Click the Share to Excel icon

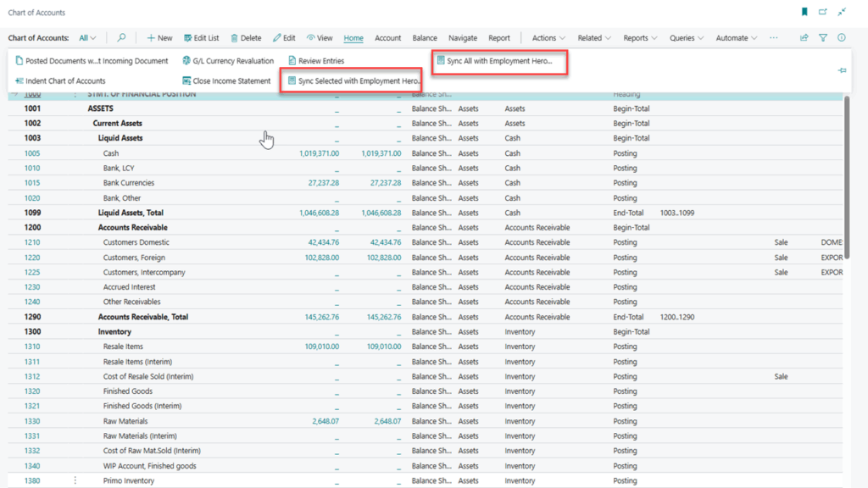click(803, 37)
